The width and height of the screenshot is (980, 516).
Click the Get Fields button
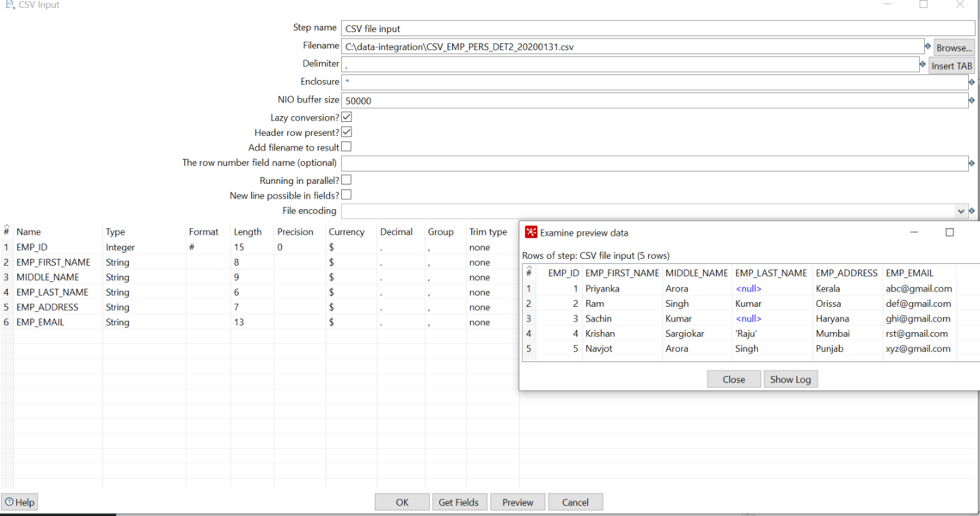tap(459, 501)
